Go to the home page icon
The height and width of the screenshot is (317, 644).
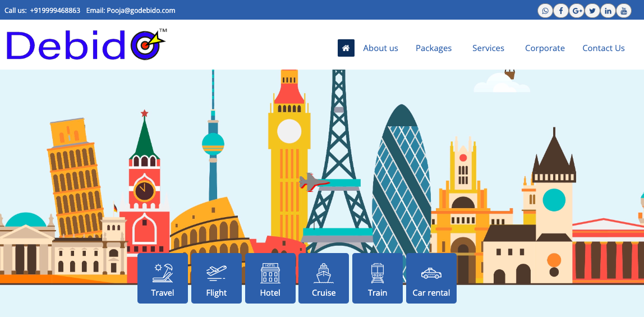tap(346, 48)
